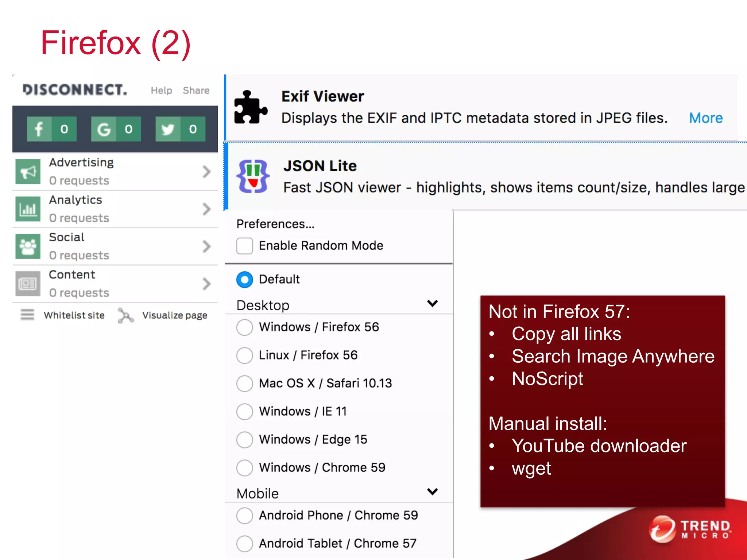Click the wget bullet text
The image size is (747, 560).
click(x=531, y=469)
